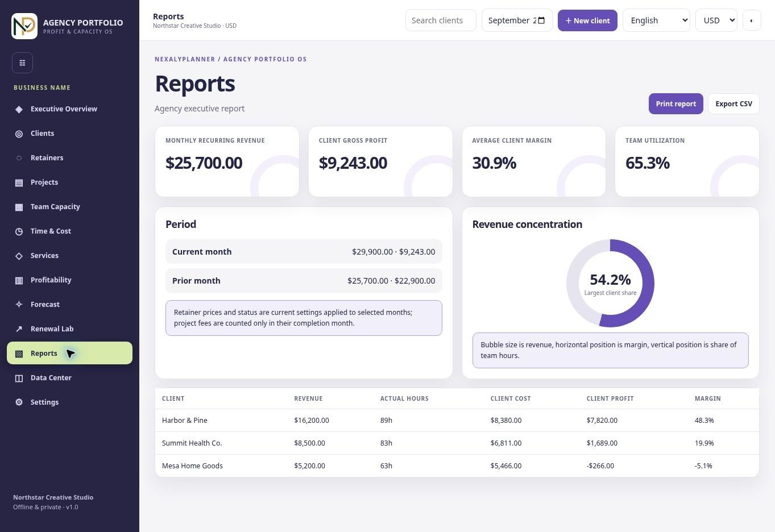Image resolution: width=775 pixels, height=532 pixels.
Task: Expand the USD currency dropdown
Action: (716, 20)
